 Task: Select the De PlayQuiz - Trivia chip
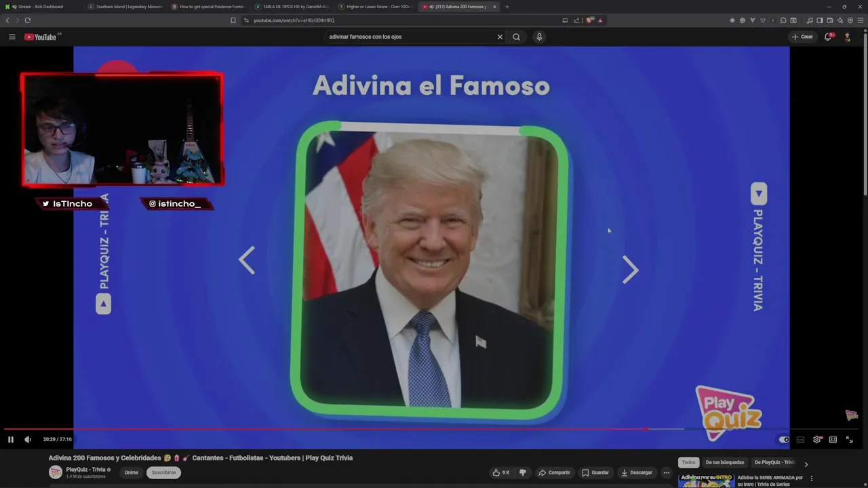pos(774,462)
